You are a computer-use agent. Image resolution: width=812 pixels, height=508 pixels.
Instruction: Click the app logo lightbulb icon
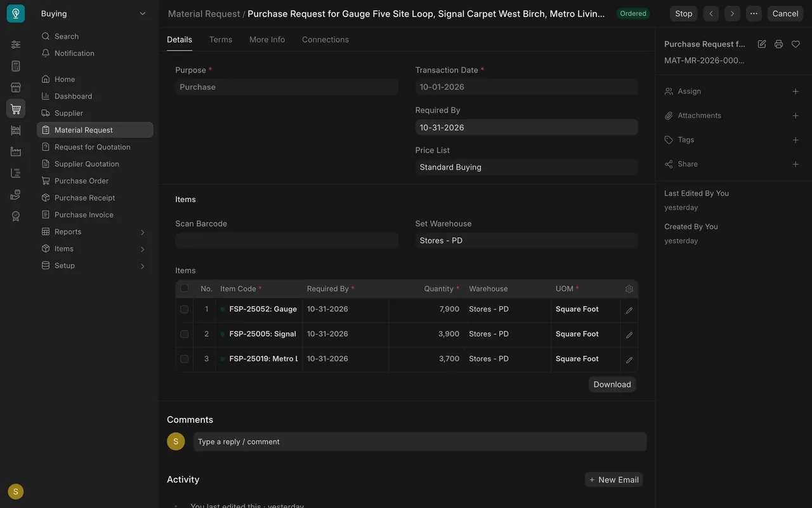[x=16, y=13]
